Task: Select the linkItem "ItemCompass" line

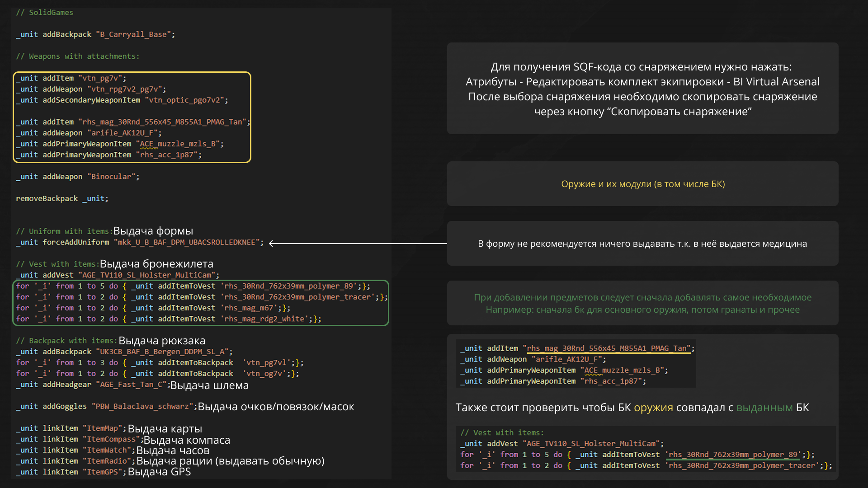Action: click(80, 439)
